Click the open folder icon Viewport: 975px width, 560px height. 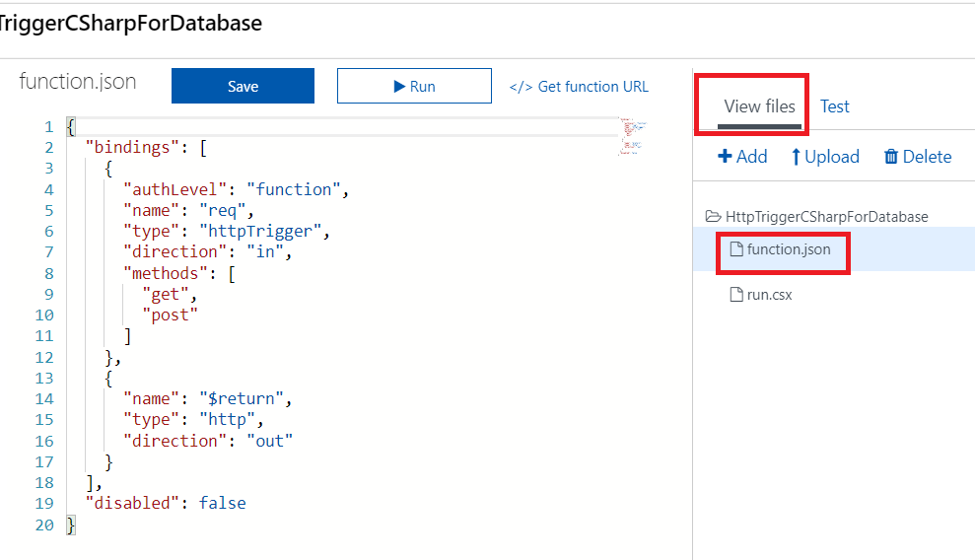click(x=713, y=216)
